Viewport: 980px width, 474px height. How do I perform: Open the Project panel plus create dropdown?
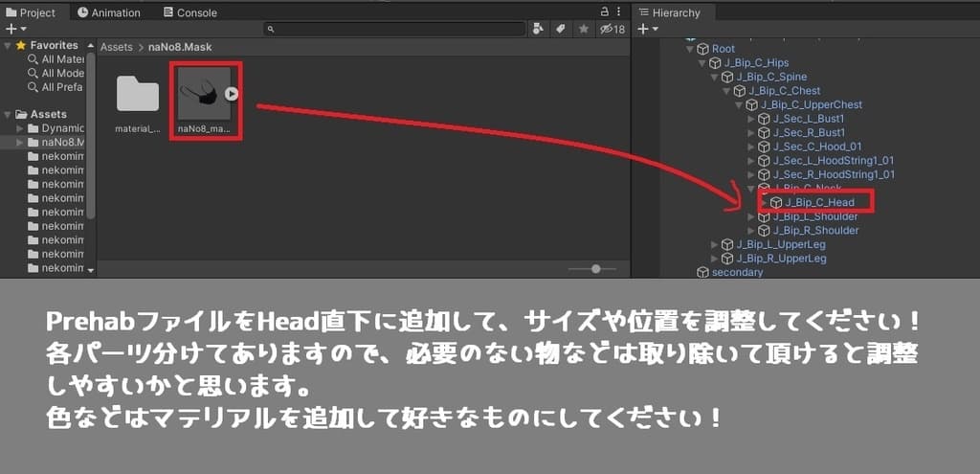click(x=15, y=29)
